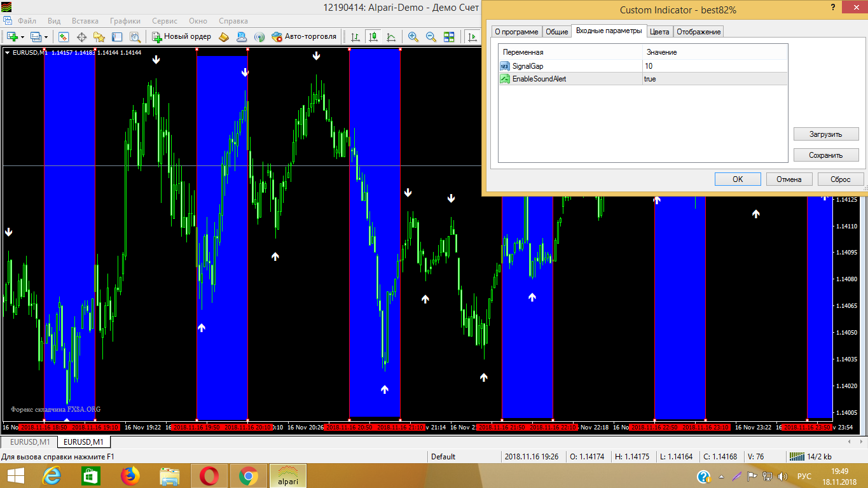Show the Navigator panel with star folder icon
The height and width of the screenshot is (488, 868).
(99, 37)
